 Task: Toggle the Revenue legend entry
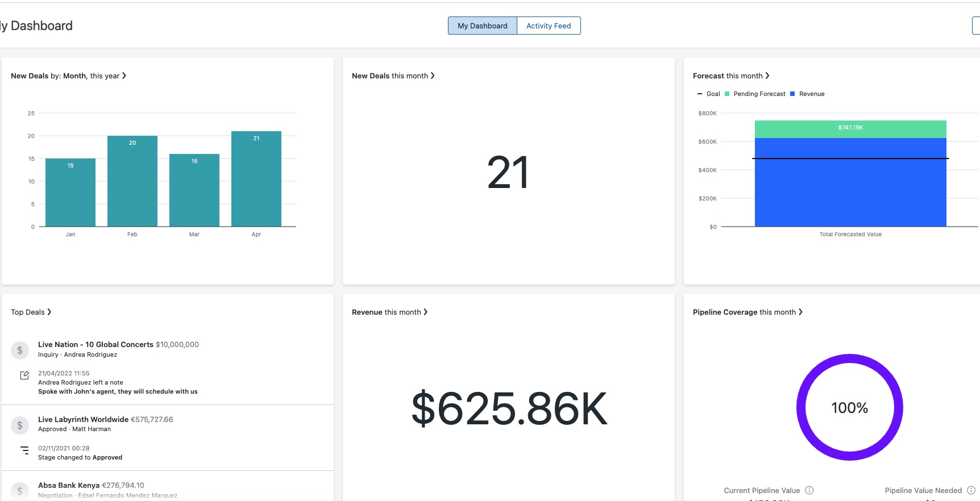pyautogui.click(x=807, y=94)
